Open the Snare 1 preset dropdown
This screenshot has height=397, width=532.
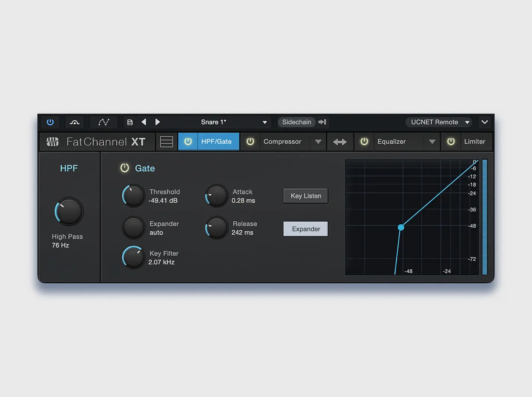pos(233,122)
